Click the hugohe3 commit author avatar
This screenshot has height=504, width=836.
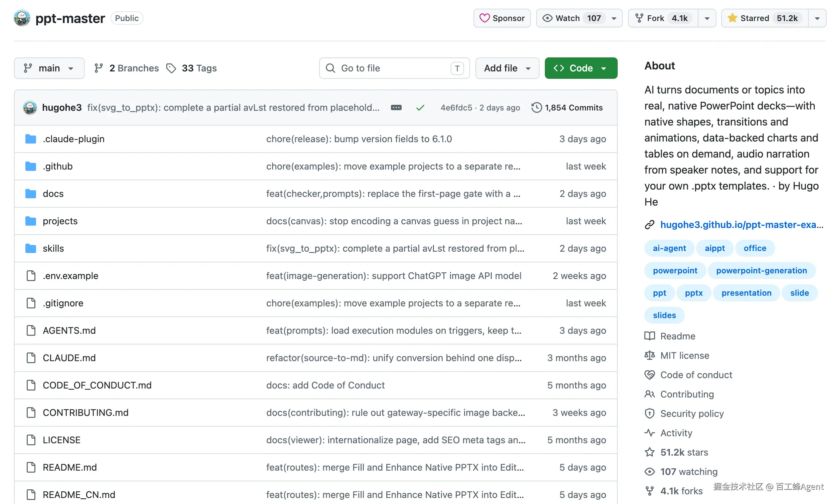pyautogui.click(x=30, y=107)
